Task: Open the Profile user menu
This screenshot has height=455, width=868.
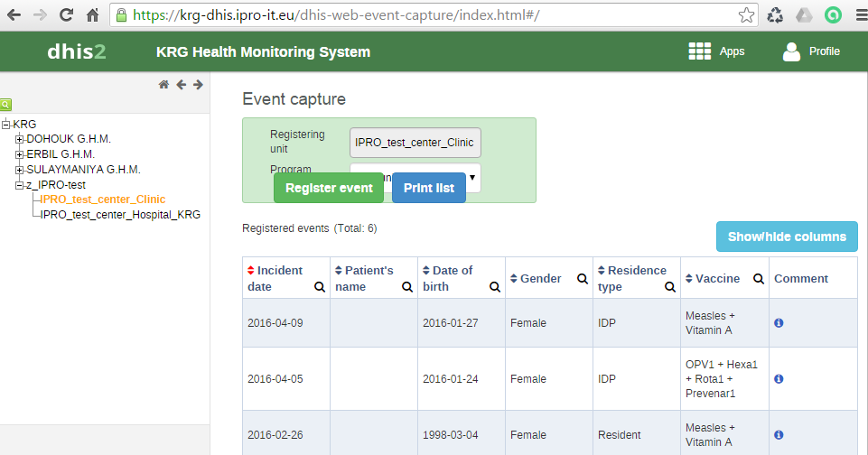Action: pos(792,51)
